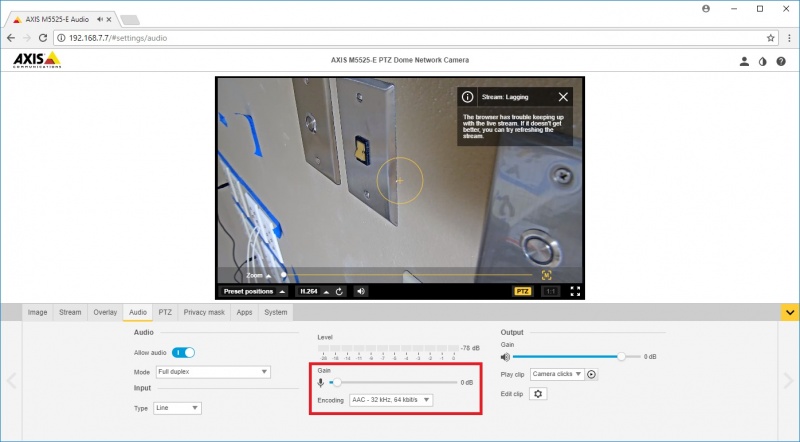800x442 pixels.
Task: Open the user account icon in header
Action: coord(744,62)
